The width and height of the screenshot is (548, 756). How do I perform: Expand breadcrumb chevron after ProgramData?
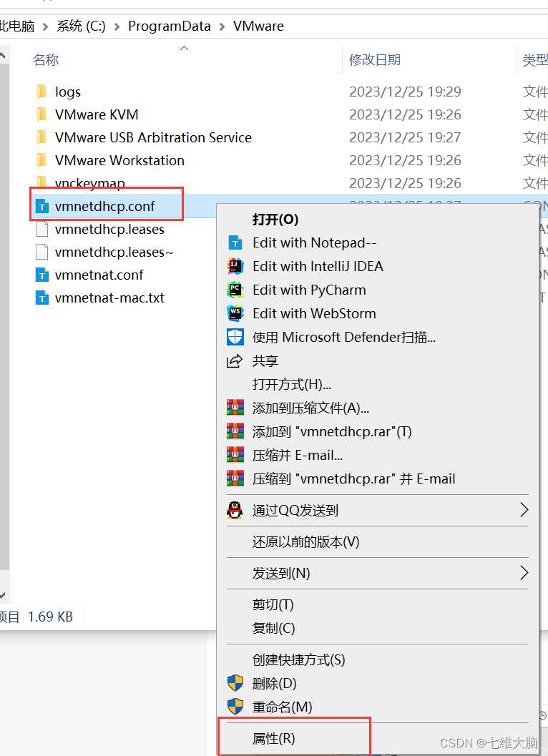pos(222,26)
